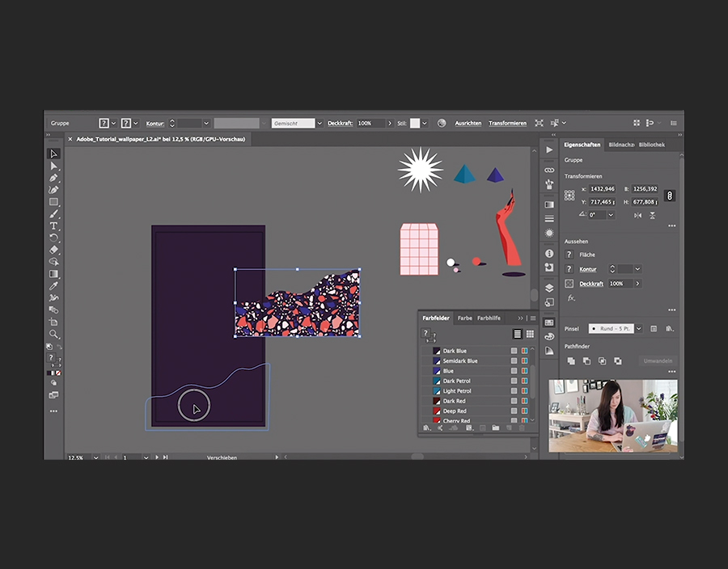The height and width of the screenshot is (569, 728).
Task: Open the Swatches panel icon in dock
Action: (549, 322)
